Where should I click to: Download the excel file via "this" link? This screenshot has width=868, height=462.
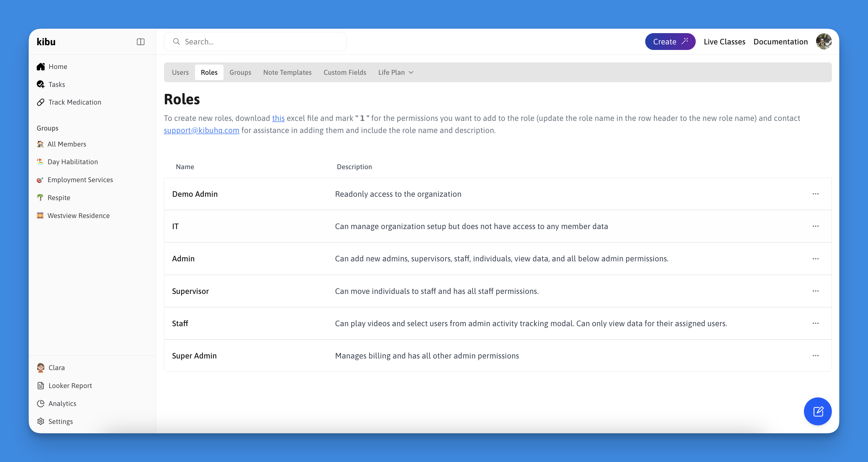(x=278, y=118)
